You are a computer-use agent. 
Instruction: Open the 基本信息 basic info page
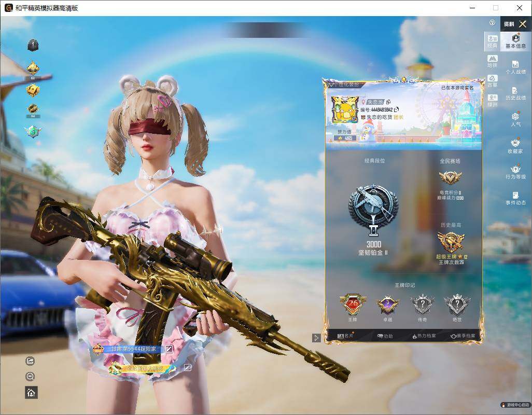point(515,41)
